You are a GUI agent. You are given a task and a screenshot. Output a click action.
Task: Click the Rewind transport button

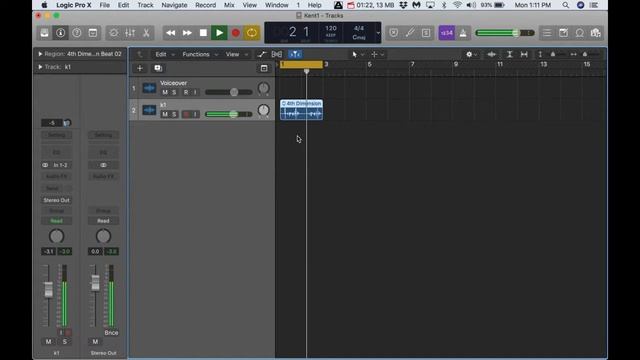[x=171, y=33]
